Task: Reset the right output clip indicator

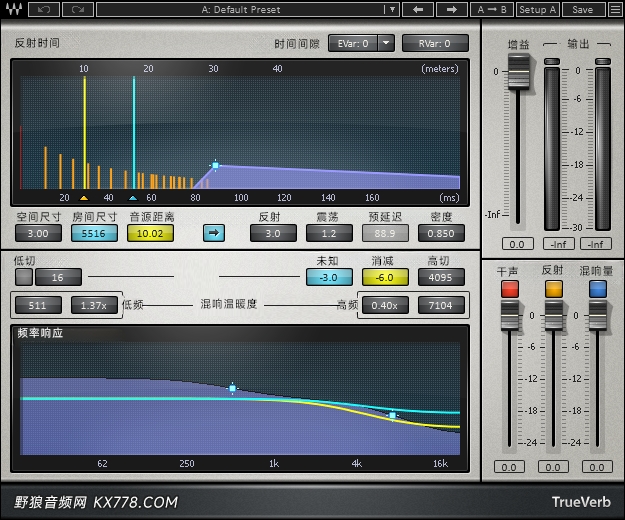Action: [603, 61]
